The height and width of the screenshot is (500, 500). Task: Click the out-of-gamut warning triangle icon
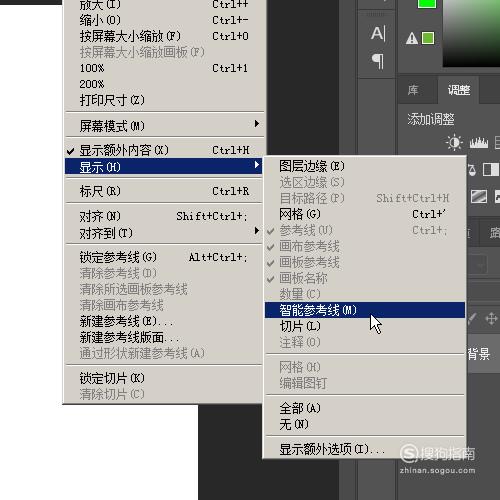(x=412, y=38)
